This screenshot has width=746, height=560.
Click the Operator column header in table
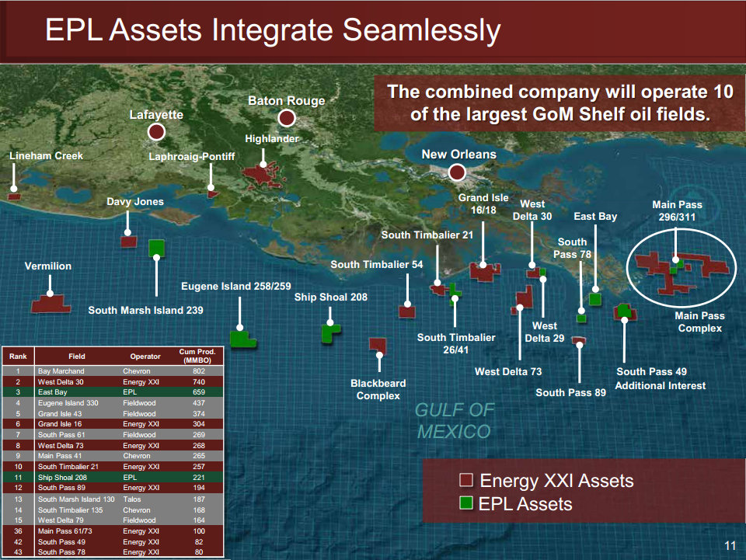tap(145, 357)
